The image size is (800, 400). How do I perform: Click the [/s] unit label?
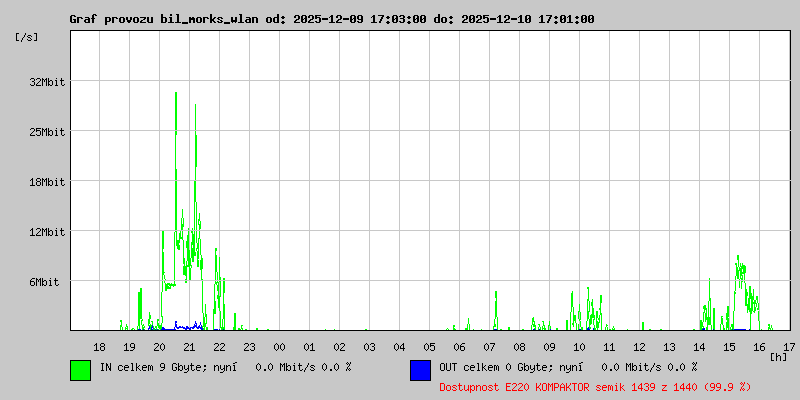(x=27, y=37)
